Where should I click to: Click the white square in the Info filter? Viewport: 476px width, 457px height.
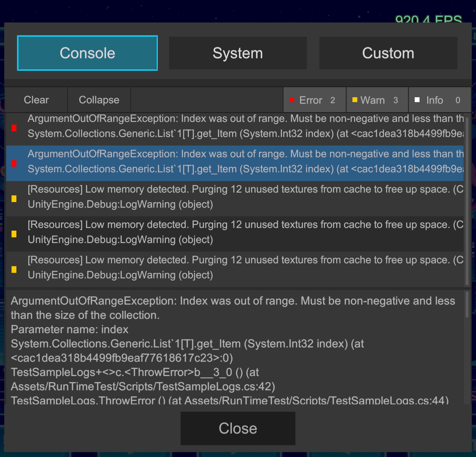pos(417,100)
